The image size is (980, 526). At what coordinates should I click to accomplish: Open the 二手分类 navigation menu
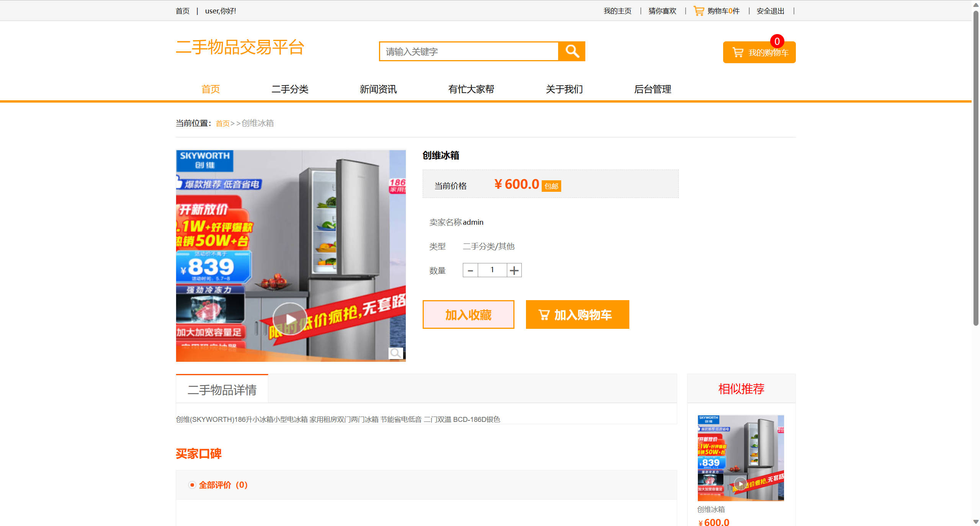coord(290,89)
